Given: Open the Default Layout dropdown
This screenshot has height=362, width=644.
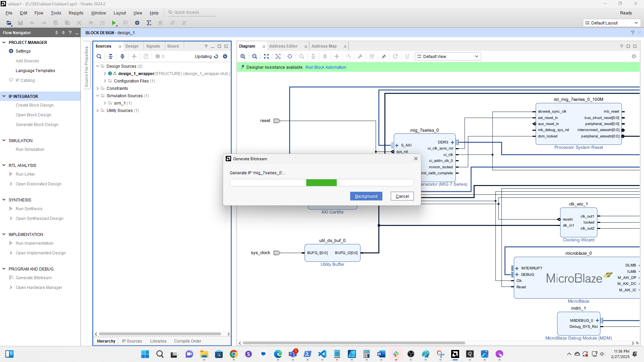Looking at the screenshot, I should (611, 23).
